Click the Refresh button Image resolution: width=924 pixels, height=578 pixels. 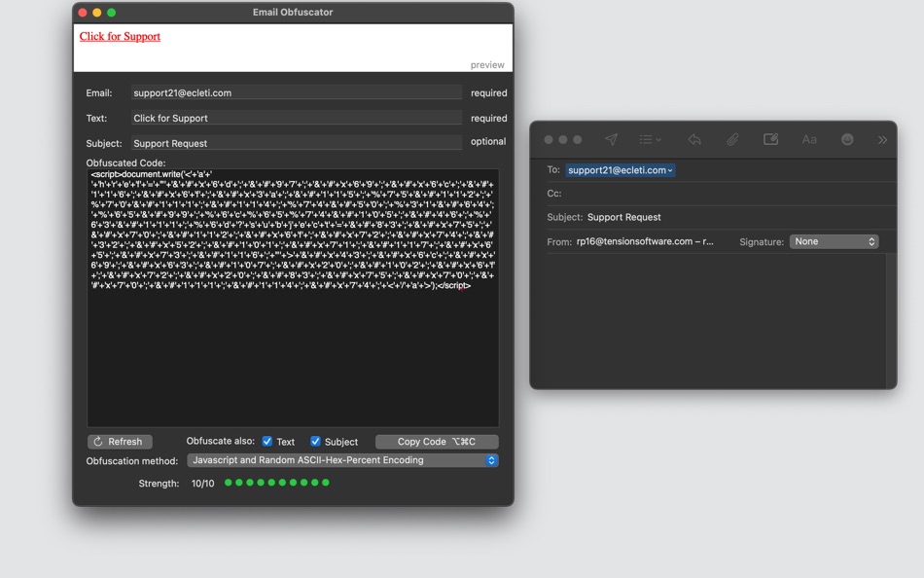click(120, 441)
